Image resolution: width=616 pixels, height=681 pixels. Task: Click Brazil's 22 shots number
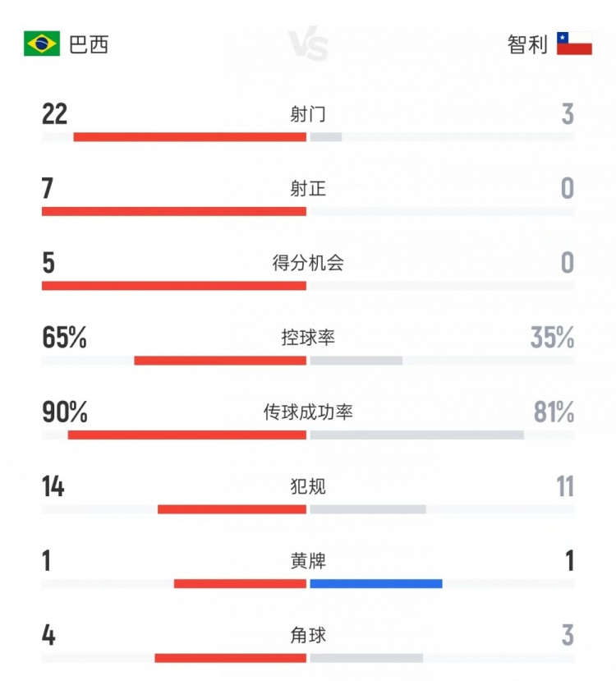pyautogui.click(x=54, y=114)
